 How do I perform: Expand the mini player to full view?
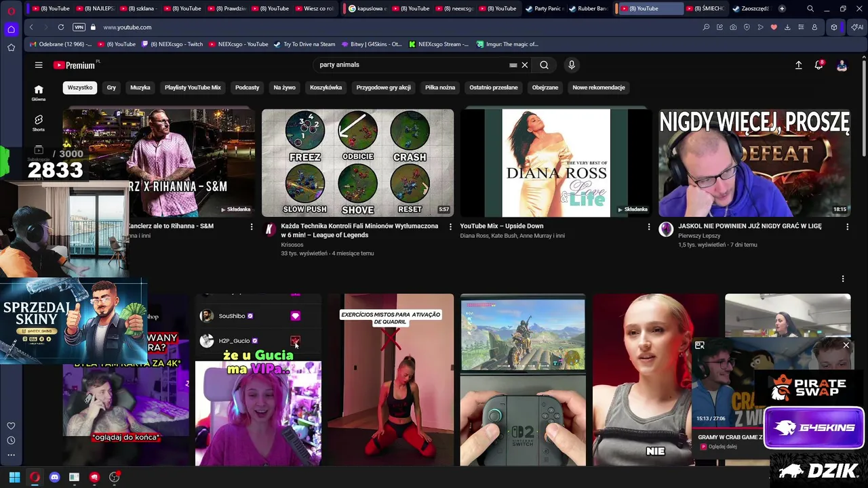(x=700, y=346)
